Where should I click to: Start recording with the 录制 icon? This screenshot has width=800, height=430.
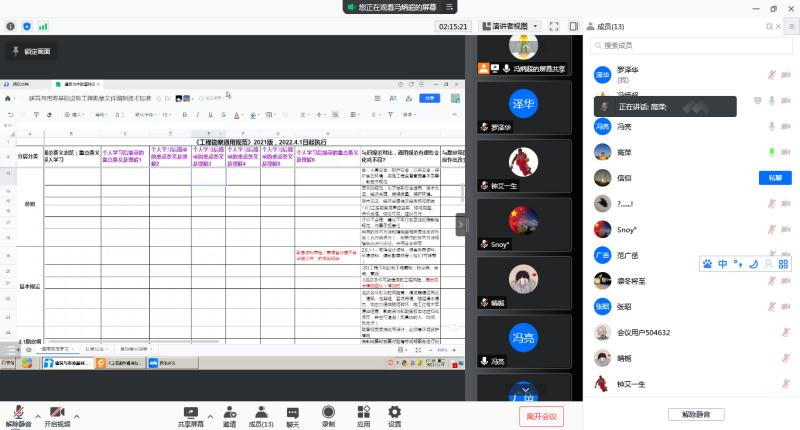click(328, 414)
